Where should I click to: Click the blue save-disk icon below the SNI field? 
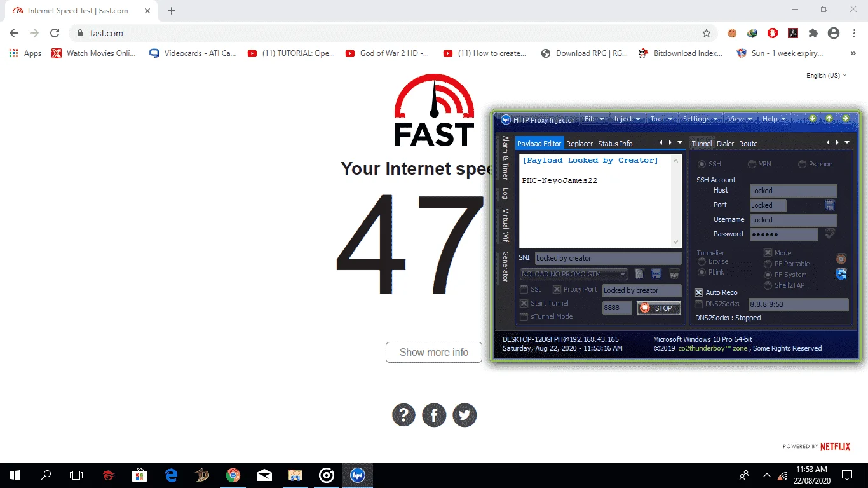click(656, 274)
